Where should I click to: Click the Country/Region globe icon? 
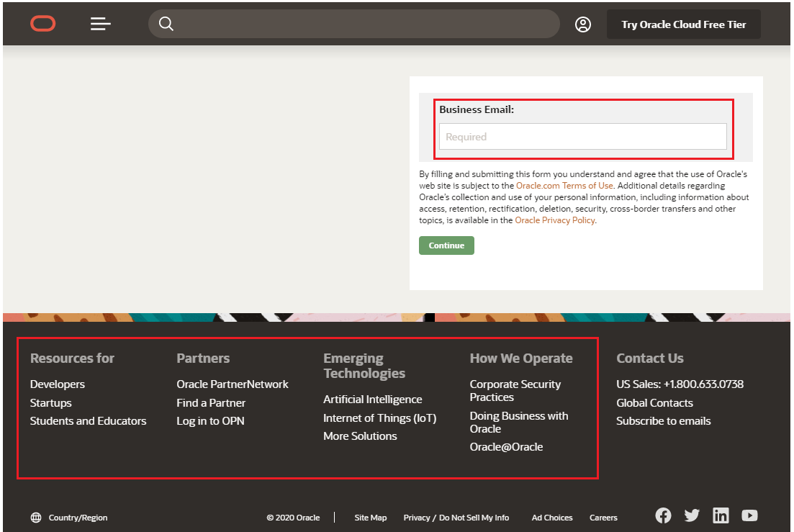coord(36,518)
